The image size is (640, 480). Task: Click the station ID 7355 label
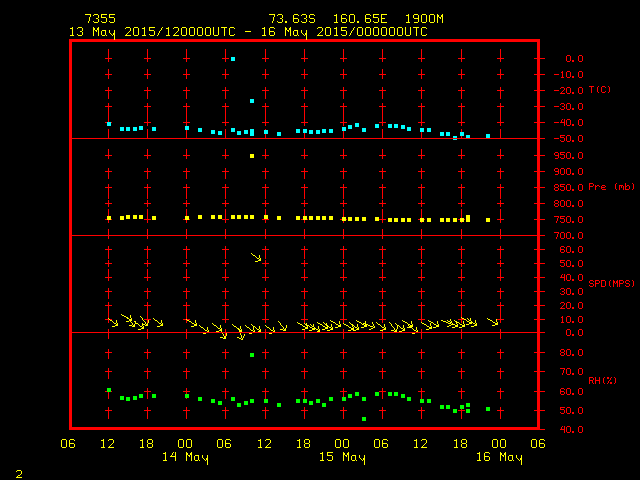[x=100, y=19]
